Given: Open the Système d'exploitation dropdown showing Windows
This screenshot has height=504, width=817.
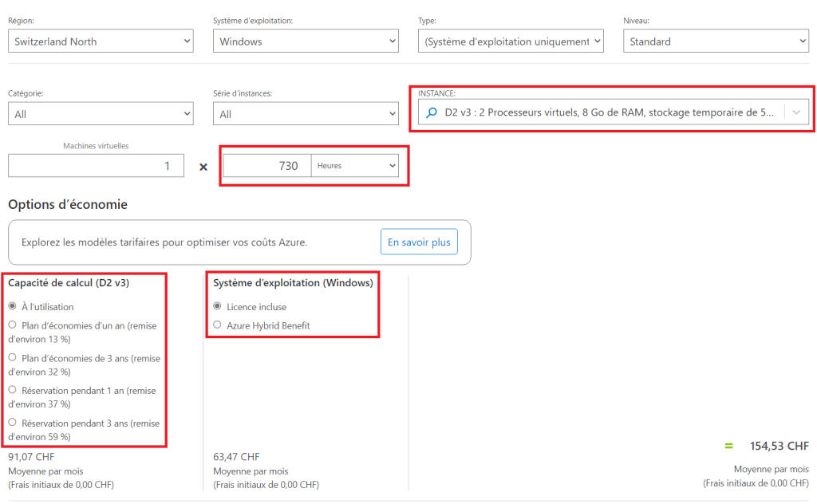Looking at the screenshot, I should [306, 41].
